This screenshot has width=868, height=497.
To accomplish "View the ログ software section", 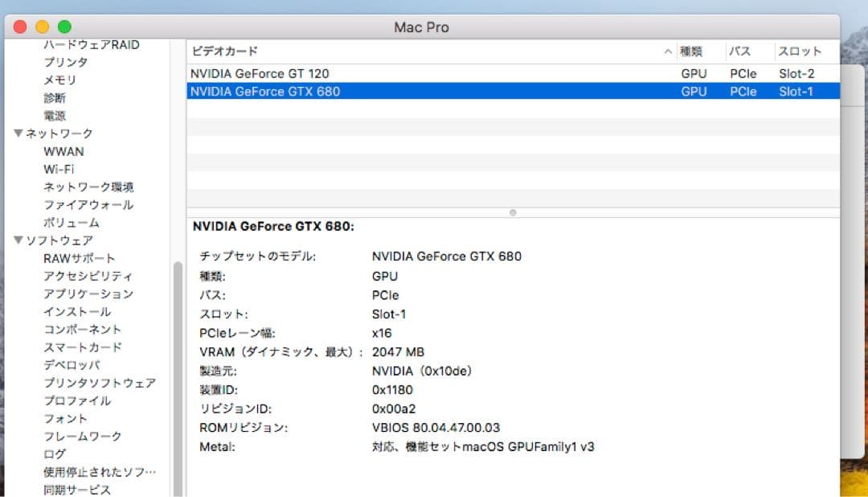I will pos(55,454).
